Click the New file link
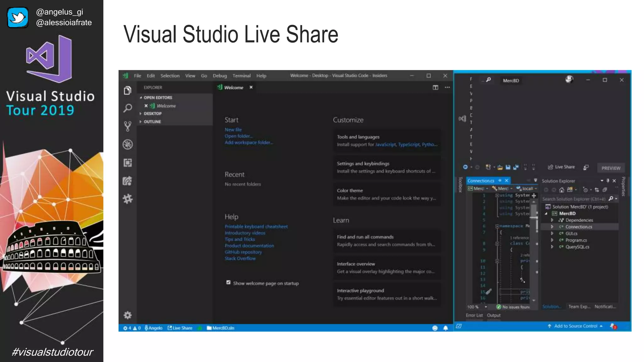This screenshot has height=362, width=644. 233,130
